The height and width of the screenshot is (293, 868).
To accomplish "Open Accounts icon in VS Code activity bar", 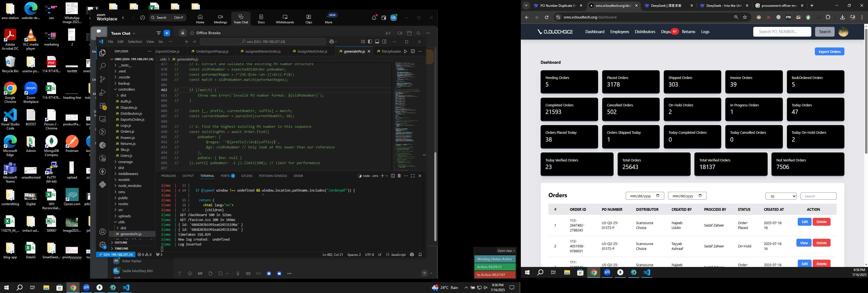I will coord(103,232).
